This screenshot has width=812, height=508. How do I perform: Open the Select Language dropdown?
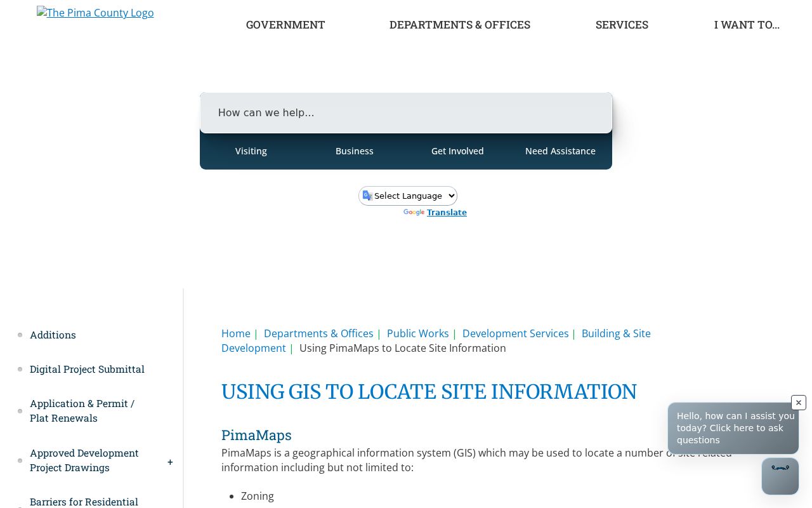408,196
